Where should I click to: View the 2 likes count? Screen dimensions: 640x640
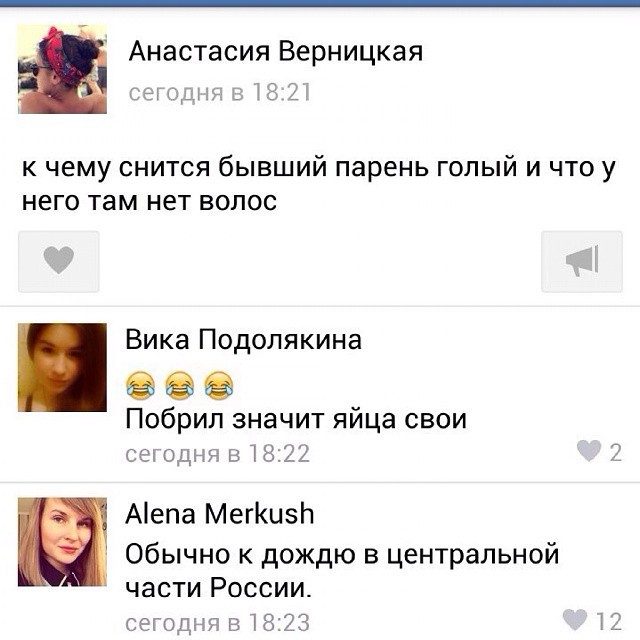pos(616,452)
